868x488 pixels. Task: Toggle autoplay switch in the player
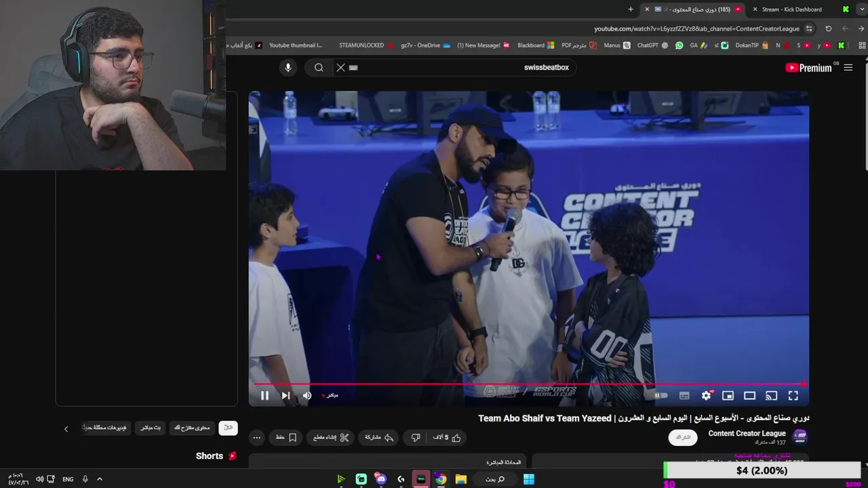click(x=660, y=396)
